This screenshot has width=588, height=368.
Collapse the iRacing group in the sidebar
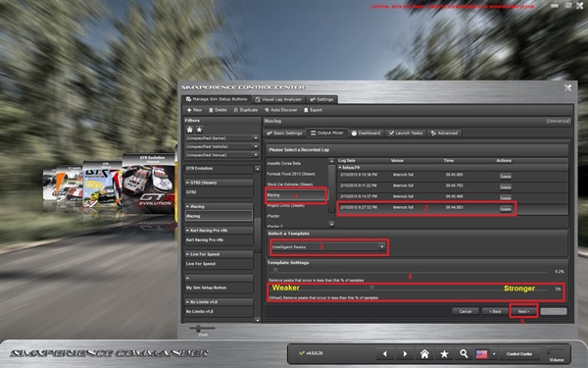point(187,206)
